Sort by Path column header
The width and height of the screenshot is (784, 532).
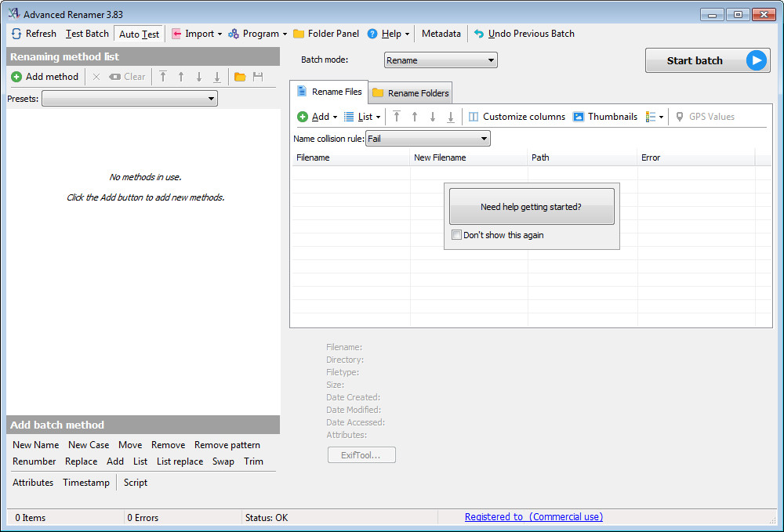[x=582, y=157]
